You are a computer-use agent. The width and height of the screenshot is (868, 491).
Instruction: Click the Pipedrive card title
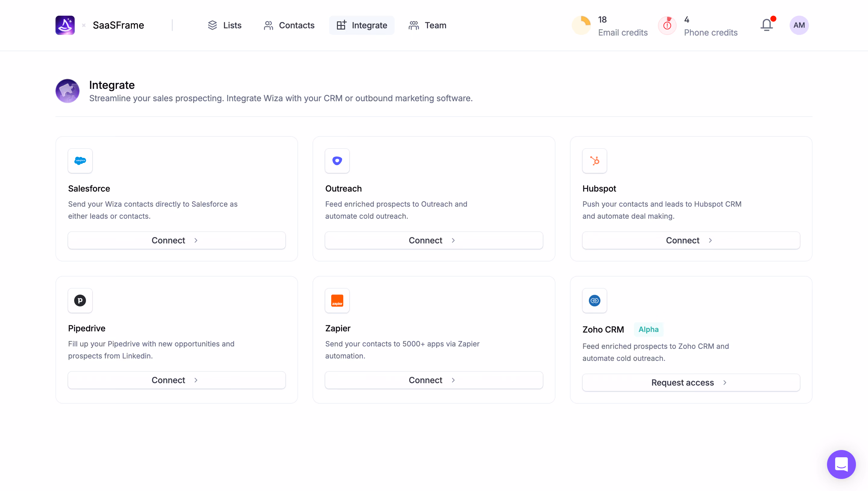click(x=87, y=328)
